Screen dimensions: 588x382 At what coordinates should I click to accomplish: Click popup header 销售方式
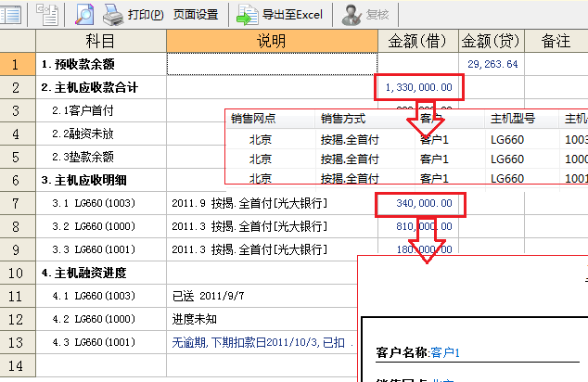tap(343, 119)
